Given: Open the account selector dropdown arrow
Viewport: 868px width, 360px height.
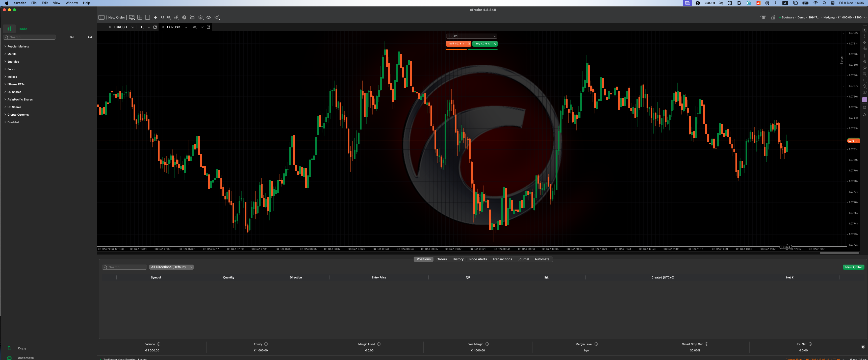Looking at the screenshot, I should 865,17.
